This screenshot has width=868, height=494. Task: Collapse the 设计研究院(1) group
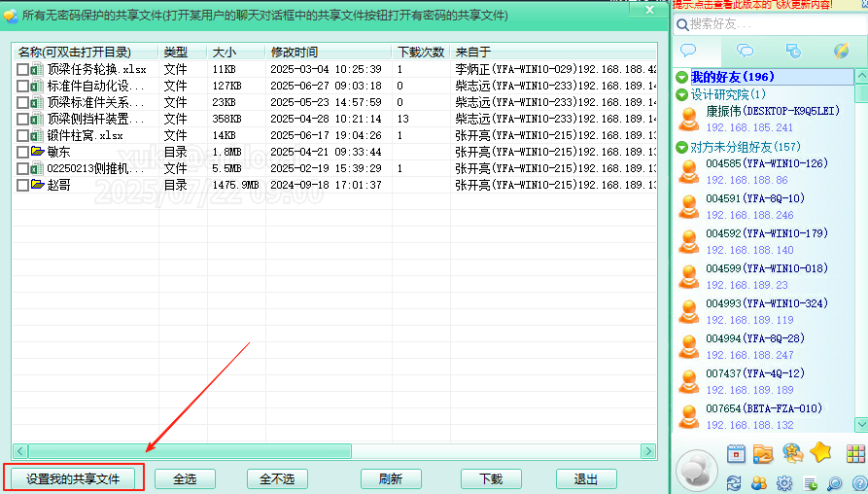682,94
